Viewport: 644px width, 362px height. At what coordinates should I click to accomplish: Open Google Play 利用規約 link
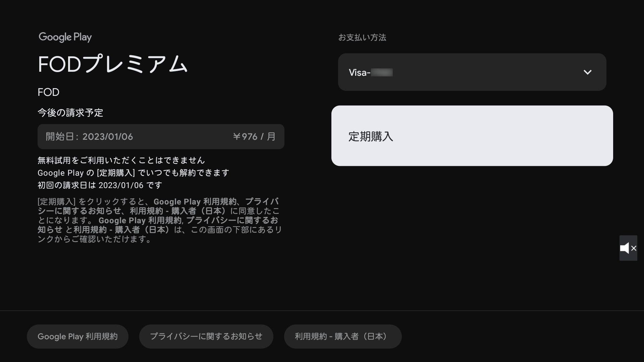77,337
